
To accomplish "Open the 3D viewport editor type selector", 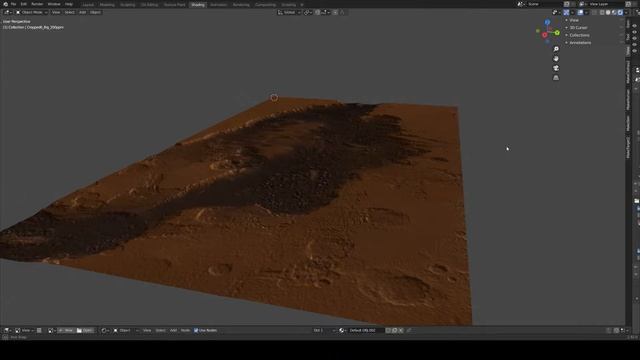I will [x=7, y=12].
